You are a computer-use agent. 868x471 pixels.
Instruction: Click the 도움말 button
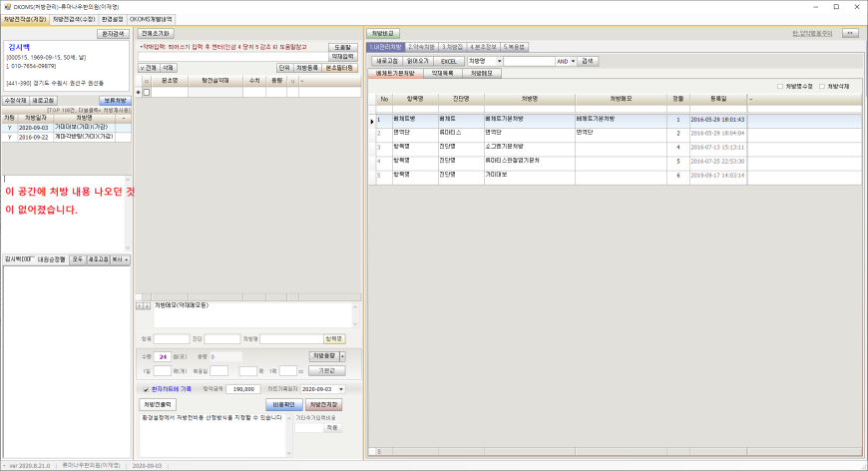coord(342,48)
